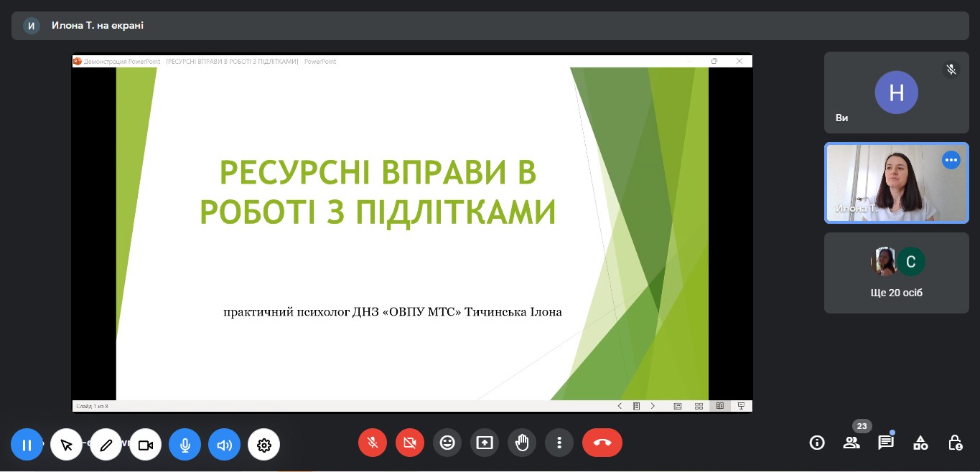The width and height of the screenshot is (980, 472).
Task: Click the present screen icon
Action: pyautogui.click(x=485, y=443)
